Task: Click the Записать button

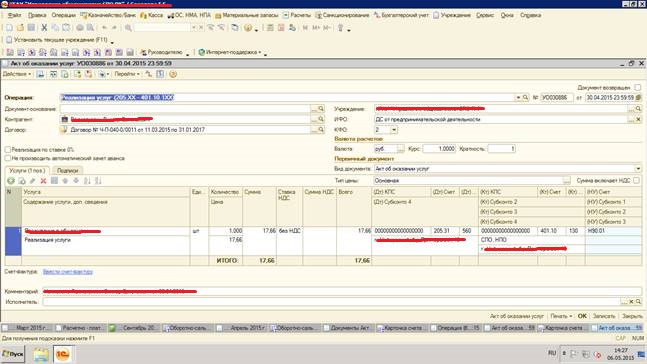Action: point(604,316)
